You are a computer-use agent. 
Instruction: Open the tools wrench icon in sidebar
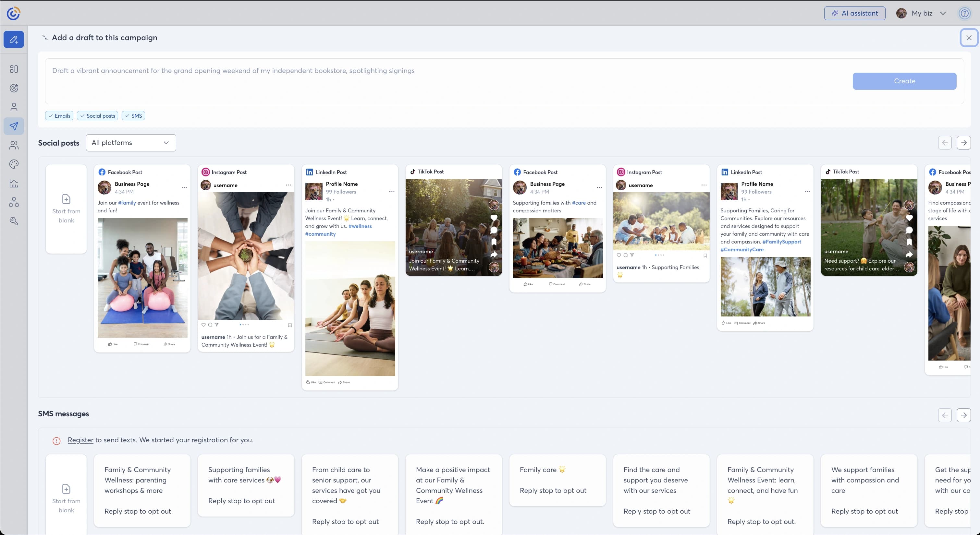[14, 221]
